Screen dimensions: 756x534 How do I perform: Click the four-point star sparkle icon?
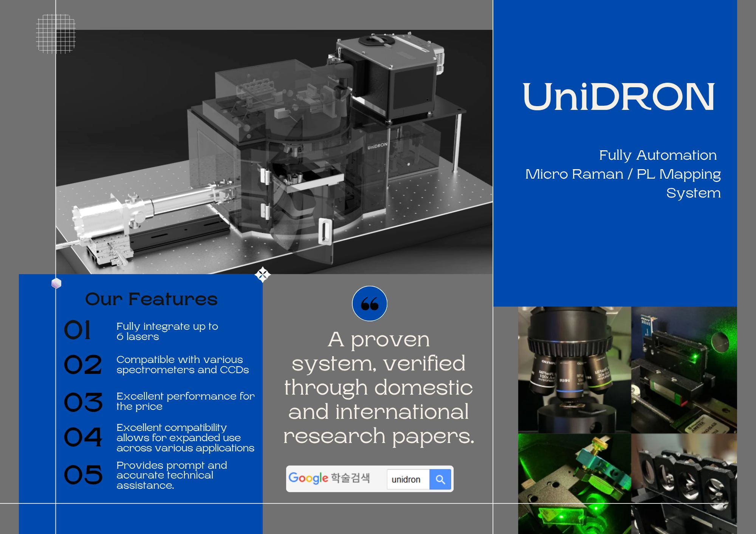[x=263, y=275]
